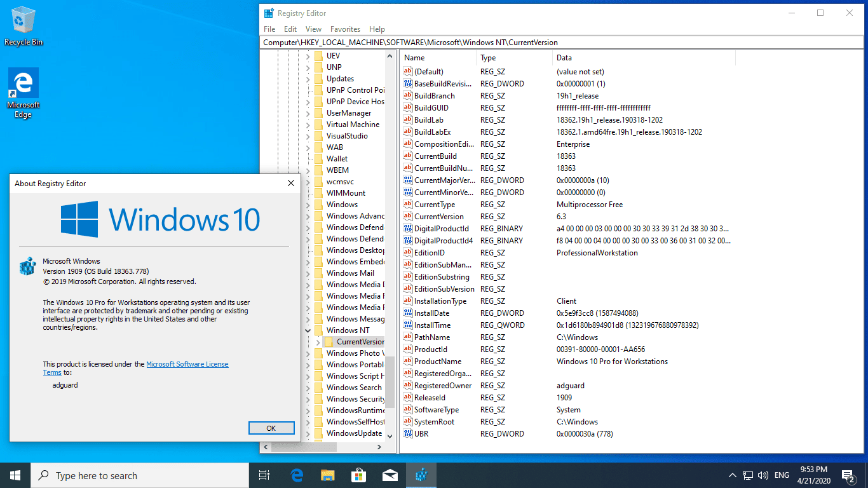Open the File menu

click(269, 29)
